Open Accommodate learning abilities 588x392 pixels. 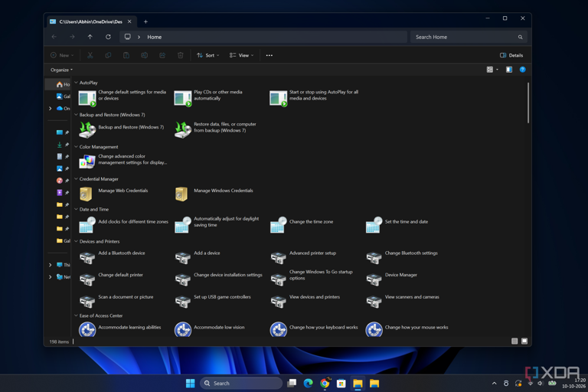tap(120, 329)
